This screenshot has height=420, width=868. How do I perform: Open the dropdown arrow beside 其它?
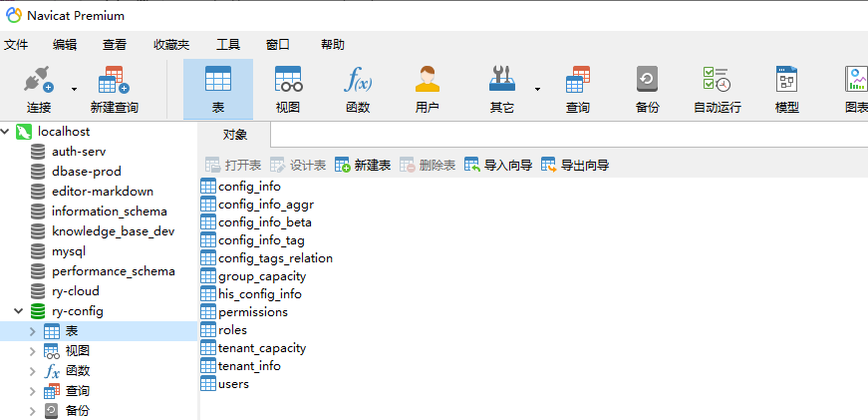tap(537, 89)
